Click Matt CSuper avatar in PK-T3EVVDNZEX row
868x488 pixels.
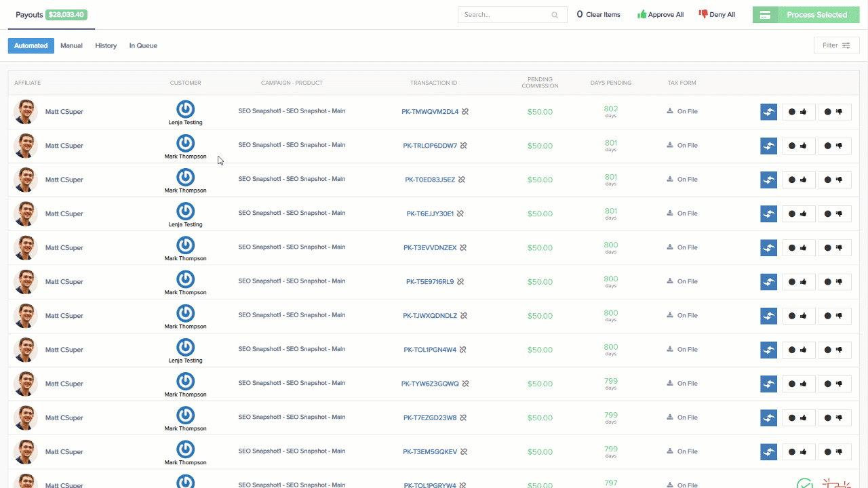(26, 248)
